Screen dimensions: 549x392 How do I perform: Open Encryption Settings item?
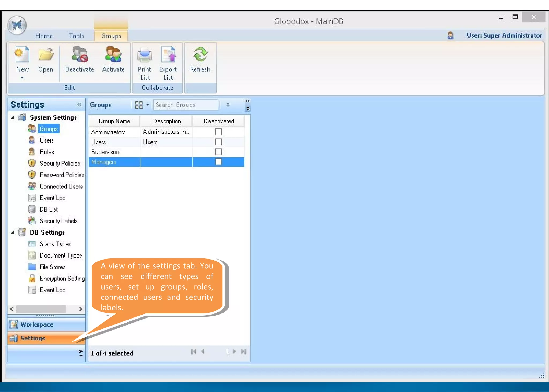(62, 279)
